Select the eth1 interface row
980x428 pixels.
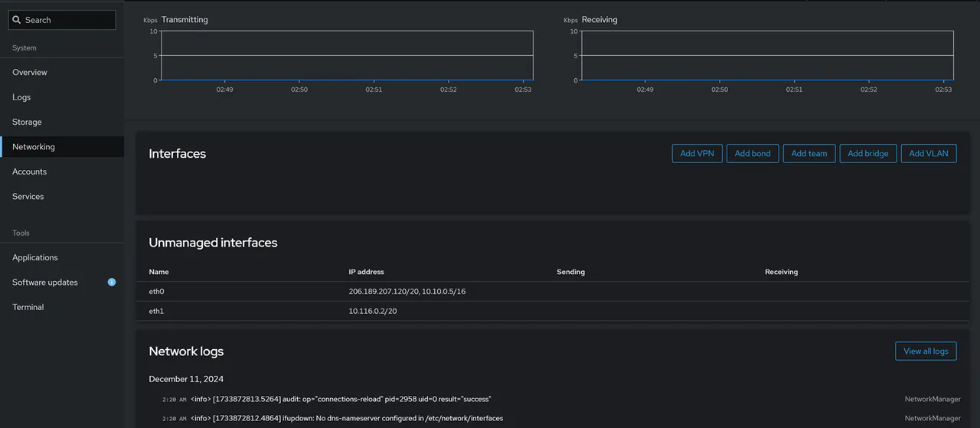coord(552,312)
